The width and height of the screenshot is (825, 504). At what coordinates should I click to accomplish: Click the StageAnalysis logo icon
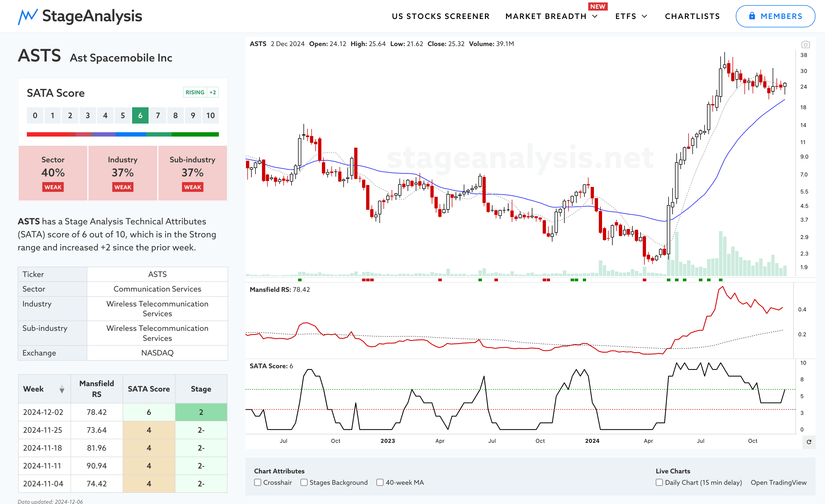coord(27,16)
